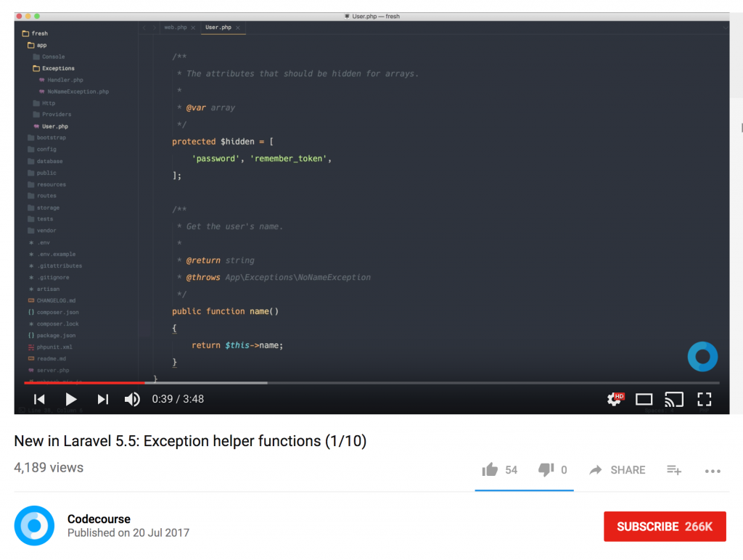The height and width of the screenshot is (560, 743).
Task: Skip to the next video
Action: click(103, 399)
